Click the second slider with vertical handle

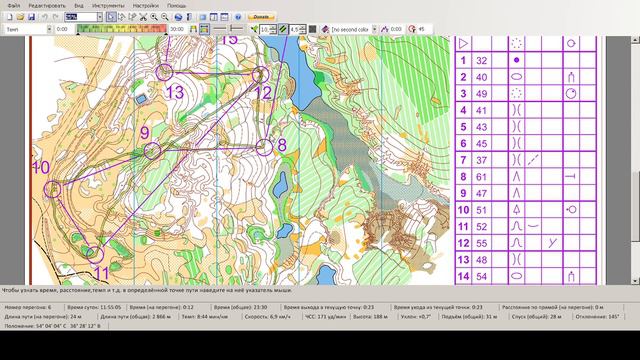236,29
